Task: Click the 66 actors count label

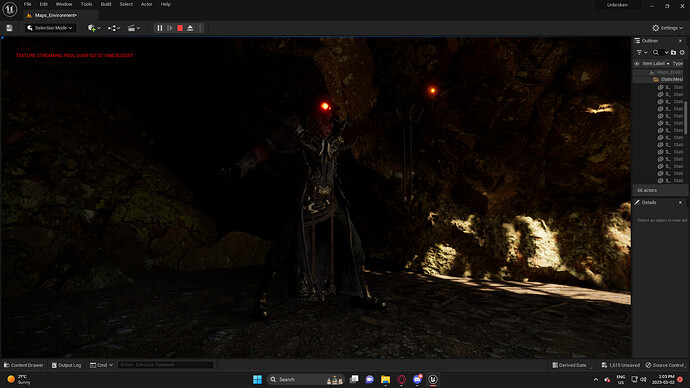Action: (647, 190)
